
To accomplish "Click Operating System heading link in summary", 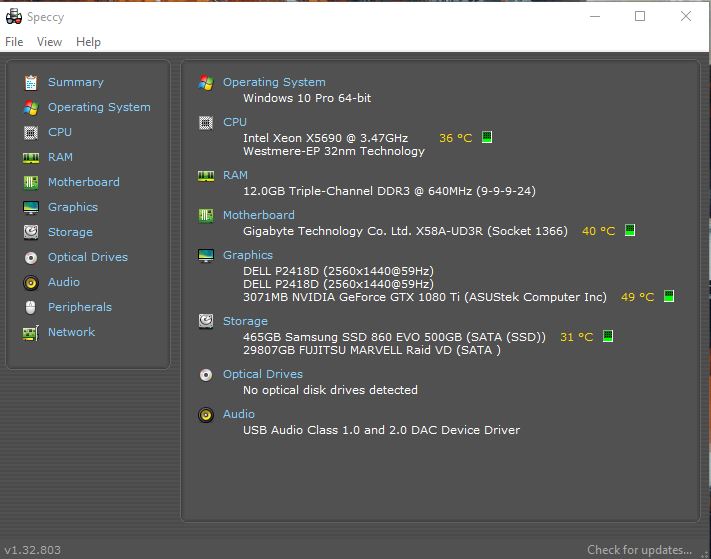I will [x=274, y=82].
